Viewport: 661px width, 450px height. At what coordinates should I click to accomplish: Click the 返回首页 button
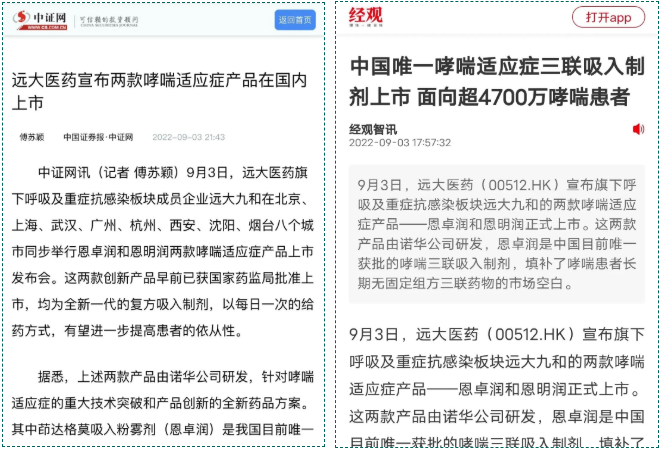[x=295, y=20]
